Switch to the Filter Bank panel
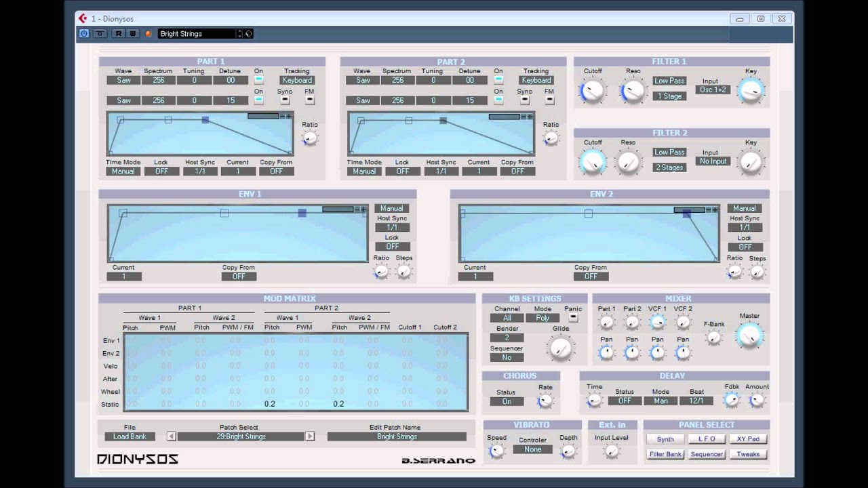Image resolution: width=868 pixels, height=488 pixels. click(665, 454)
